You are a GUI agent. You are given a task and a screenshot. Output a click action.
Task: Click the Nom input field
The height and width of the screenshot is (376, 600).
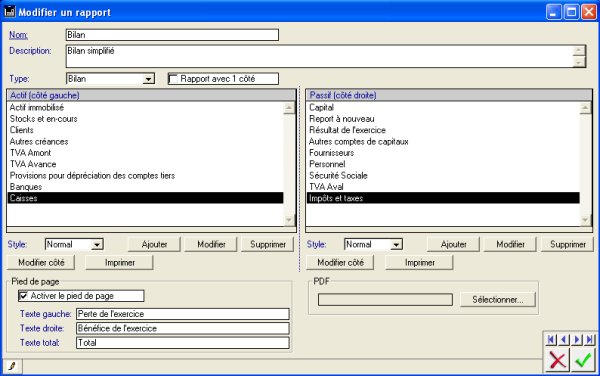coord(172,35)
